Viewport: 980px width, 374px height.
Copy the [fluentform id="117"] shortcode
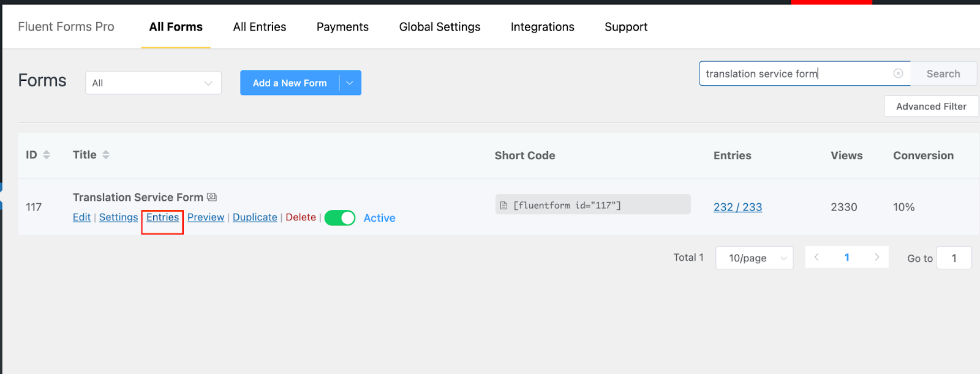[593, 204]
